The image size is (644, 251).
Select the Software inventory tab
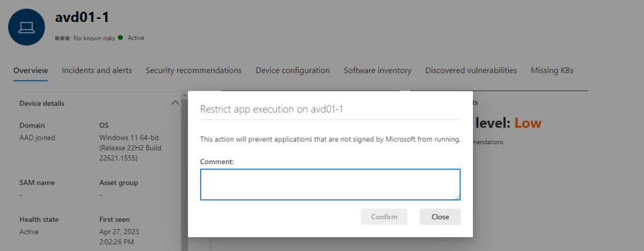click(377, 70)
